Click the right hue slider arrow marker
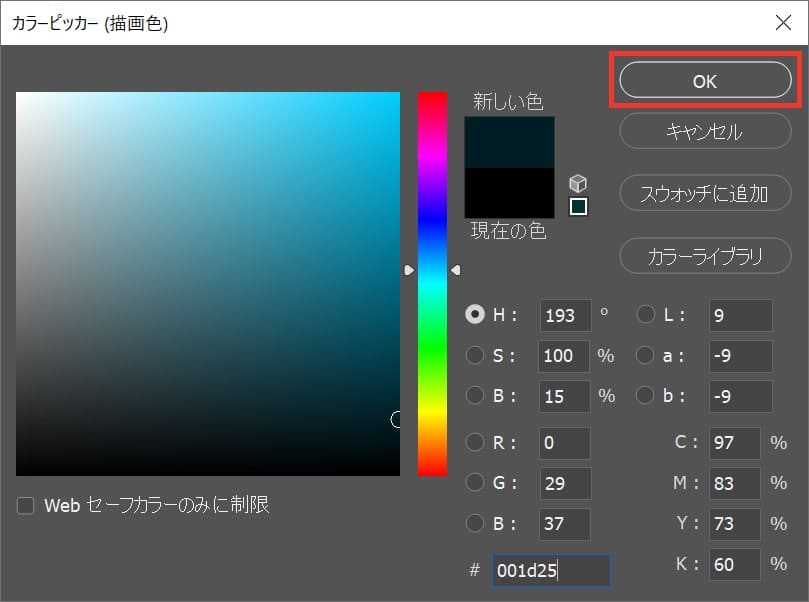This screenshot has width=809, height=602. [x=455, y=270]
